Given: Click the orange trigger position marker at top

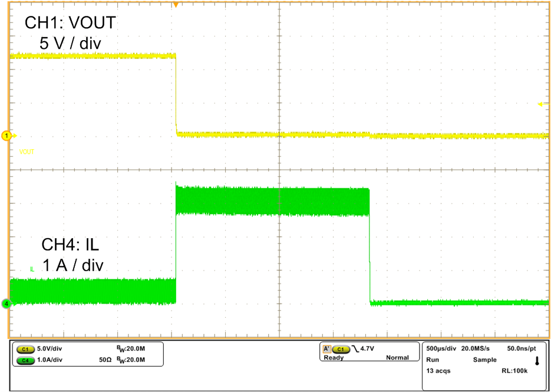Looking at the screenshot, I should 177,5.
